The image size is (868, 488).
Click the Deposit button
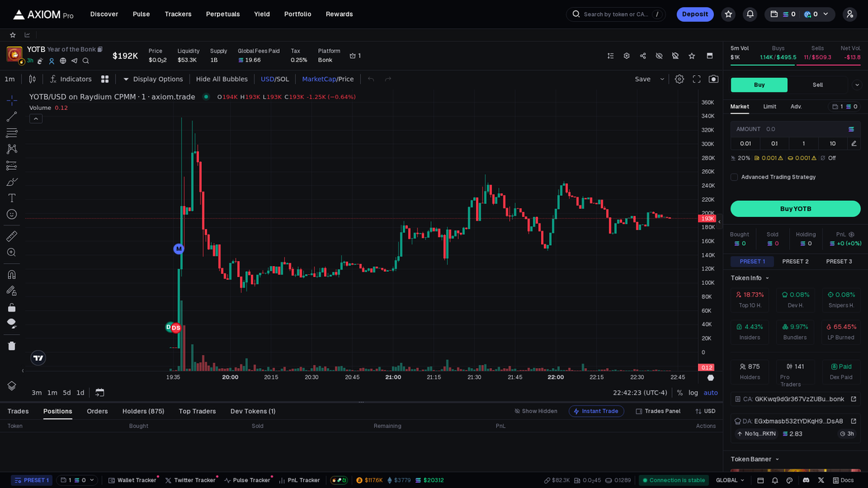[695, 14]
